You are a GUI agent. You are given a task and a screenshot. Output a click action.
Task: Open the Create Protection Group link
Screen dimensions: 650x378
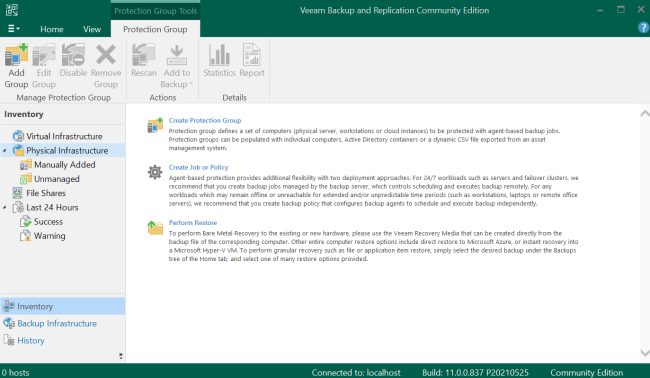click(205, 120)
